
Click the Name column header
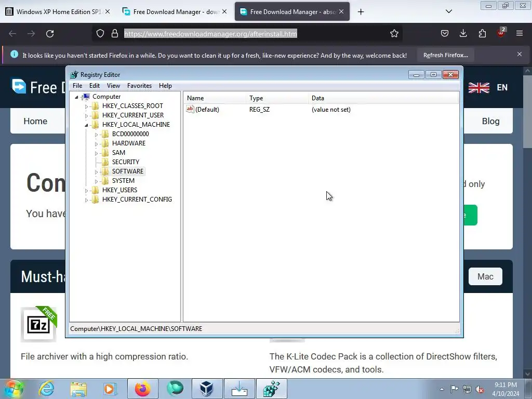click(216, 98)
